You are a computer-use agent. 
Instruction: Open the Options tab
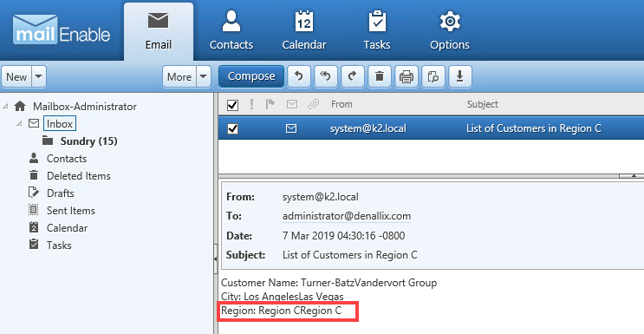pyautogui.click(x=450, y=32)
